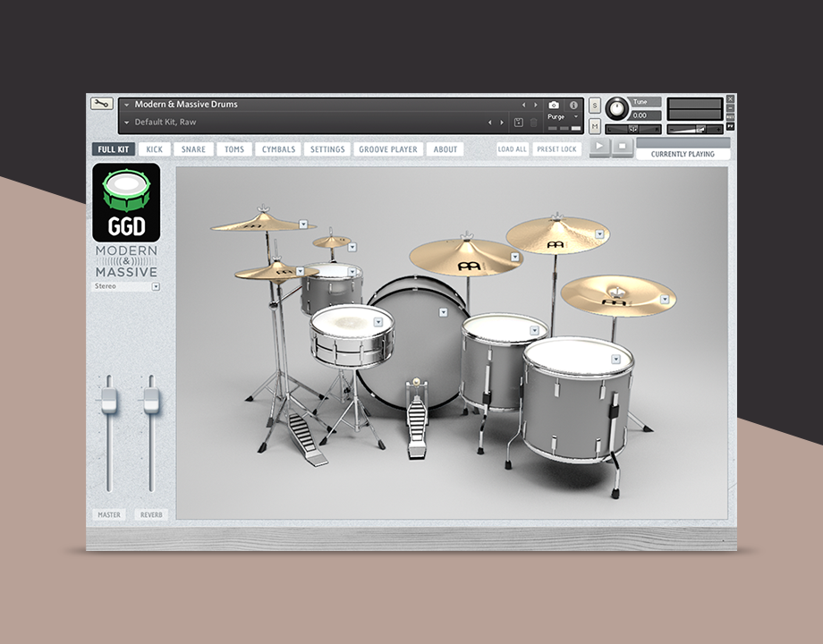Viewport: 823px width, 644px height.
Task: Click the wrench icon for instrument options
Action: (102, 104)
